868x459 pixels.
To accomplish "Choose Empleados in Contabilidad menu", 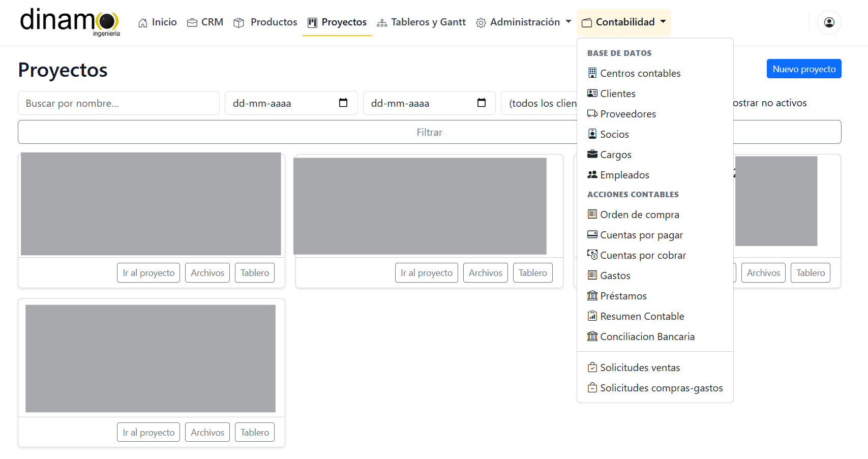I will click(x=624, y=175).
